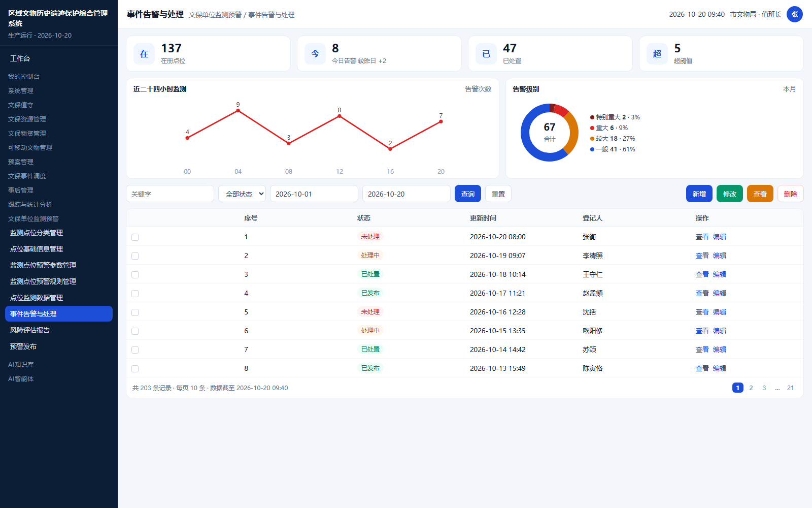Go to page 2 in pagination
This screenshot has height=508, width=812.
(751, 388)
